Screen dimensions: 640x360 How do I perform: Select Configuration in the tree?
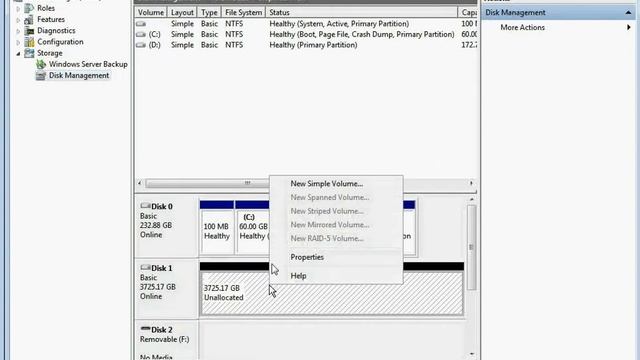coord(60,42)
